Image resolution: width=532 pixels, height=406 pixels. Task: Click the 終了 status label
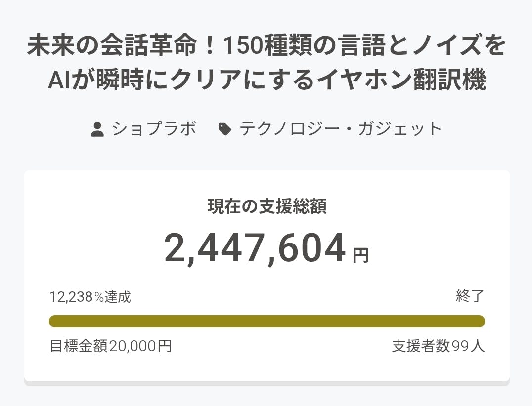[470, 296]
